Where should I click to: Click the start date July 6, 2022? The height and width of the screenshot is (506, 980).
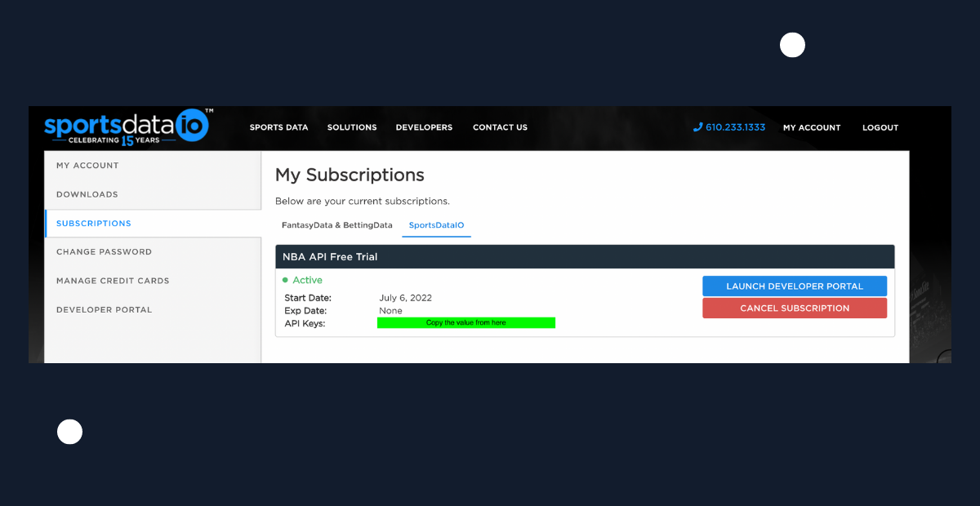tap(406, 298)
